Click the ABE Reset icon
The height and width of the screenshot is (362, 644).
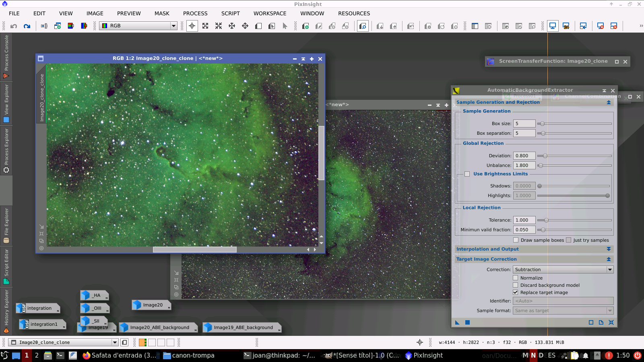coord(611,322)
